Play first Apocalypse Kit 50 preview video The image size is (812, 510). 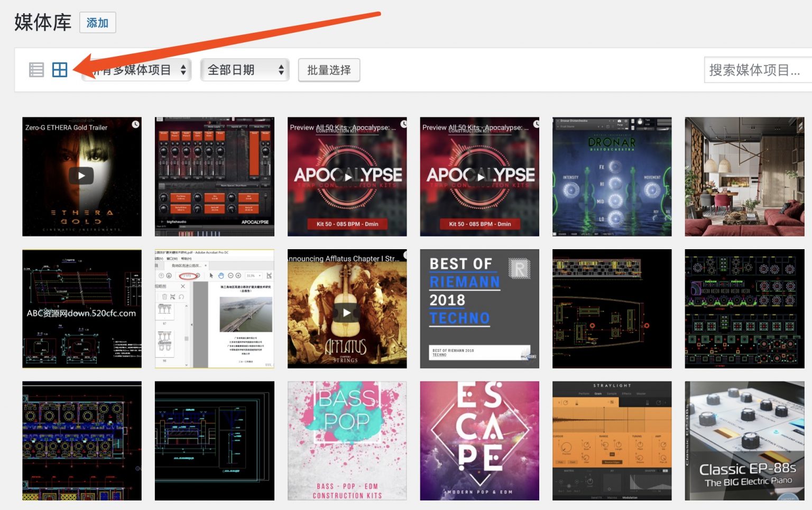click(x=347, y=177)
